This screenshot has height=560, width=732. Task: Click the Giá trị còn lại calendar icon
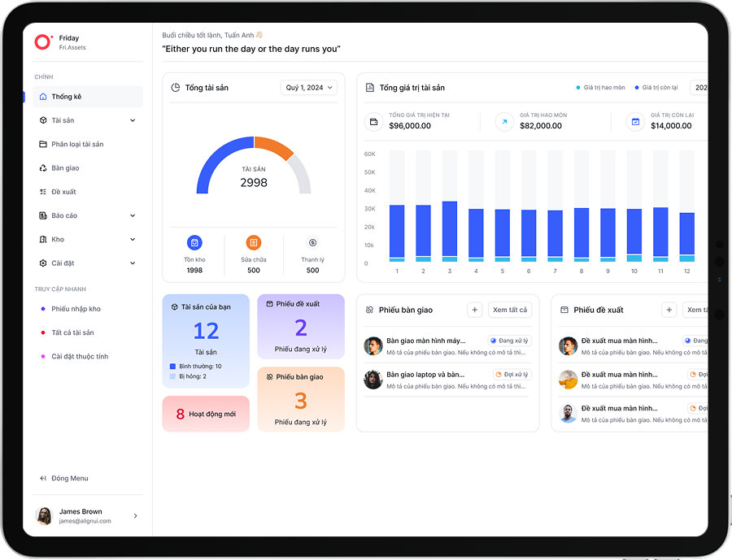click(635, 122)
